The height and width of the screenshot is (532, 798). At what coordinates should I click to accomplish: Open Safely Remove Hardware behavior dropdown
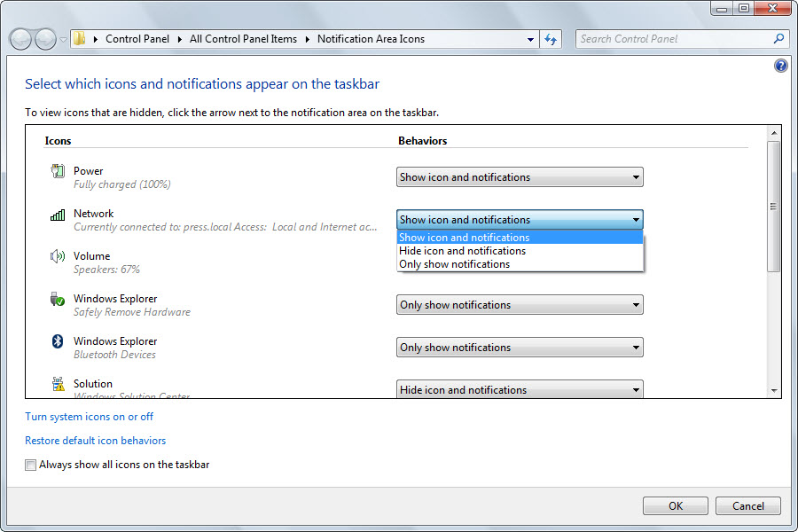(520, 305)
